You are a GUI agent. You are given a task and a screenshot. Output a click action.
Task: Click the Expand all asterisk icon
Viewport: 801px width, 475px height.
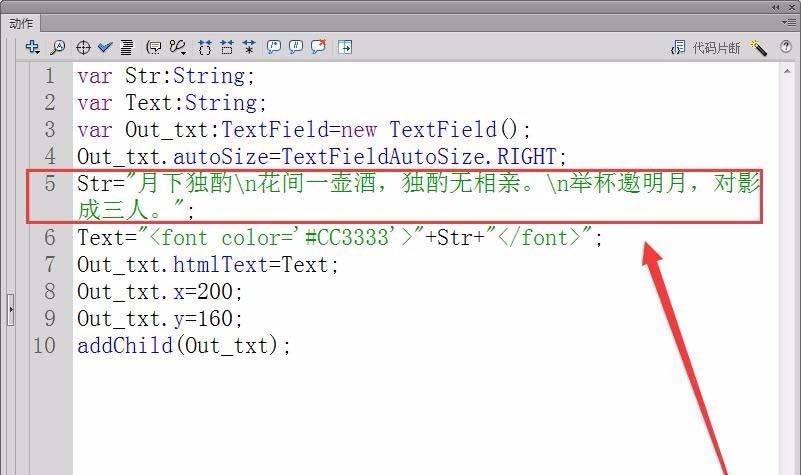[x=249, y=48]
